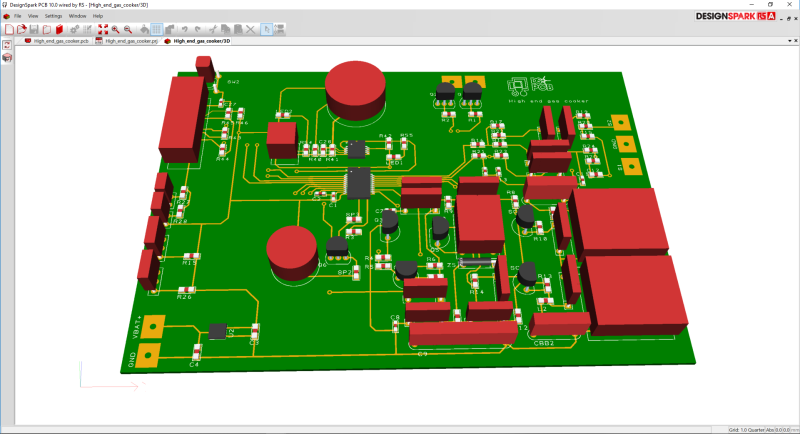Select the High_end_gas_cooker/3D tab
This screenshot has width=800, height=434.
[197, 41]
